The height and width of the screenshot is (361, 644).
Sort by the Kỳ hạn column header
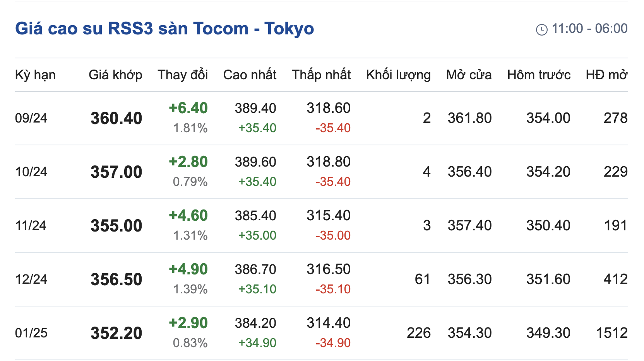[x=35, y=75]
